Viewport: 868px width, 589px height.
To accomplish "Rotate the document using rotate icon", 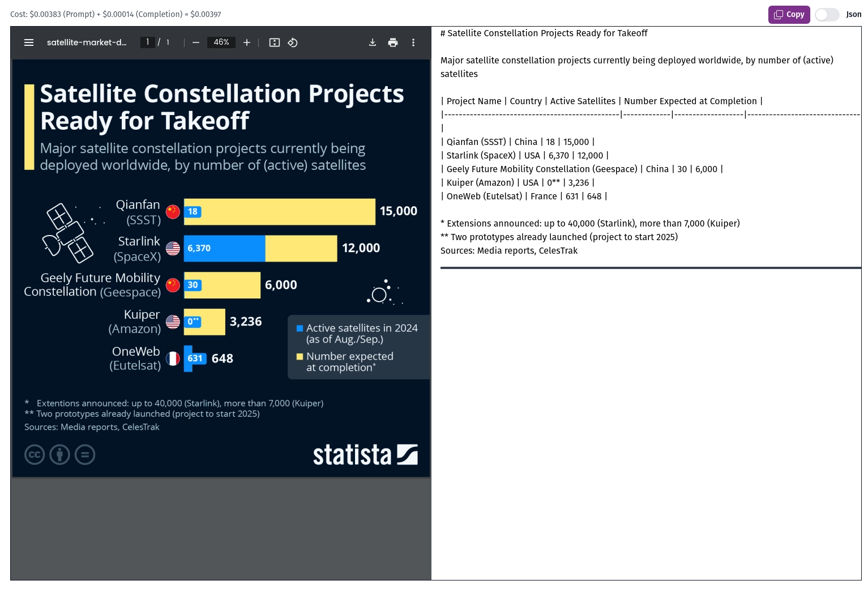I will (293, 42).
